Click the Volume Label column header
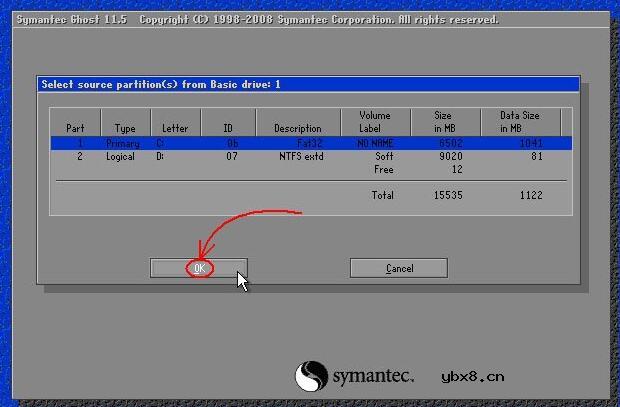The width and height of the screenshot is (620, 407). 374,122
